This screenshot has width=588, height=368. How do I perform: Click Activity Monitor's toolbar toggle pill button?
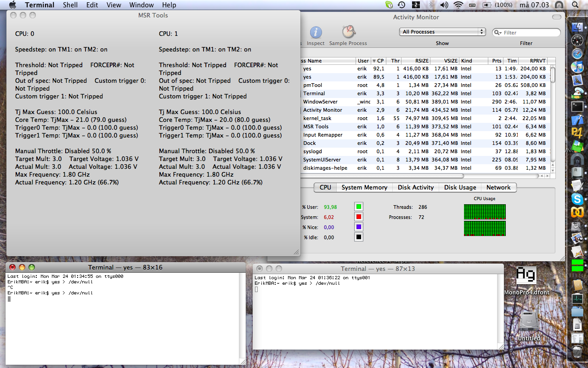click(x=557, y=17)
